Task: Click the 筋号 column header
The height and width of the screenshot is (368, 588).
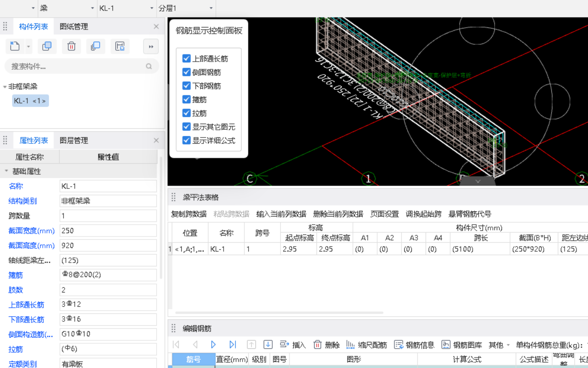Action: point(194,359)
